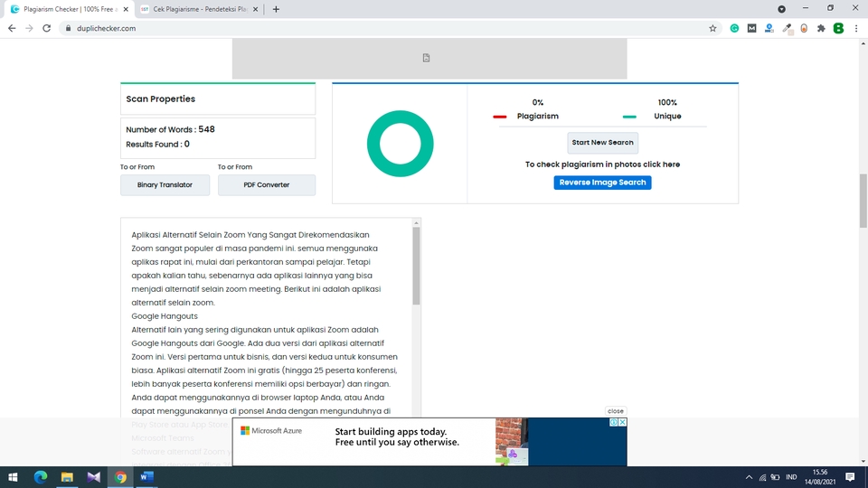
Task: Open the dark M extension icon
Action: coord(751,28)
